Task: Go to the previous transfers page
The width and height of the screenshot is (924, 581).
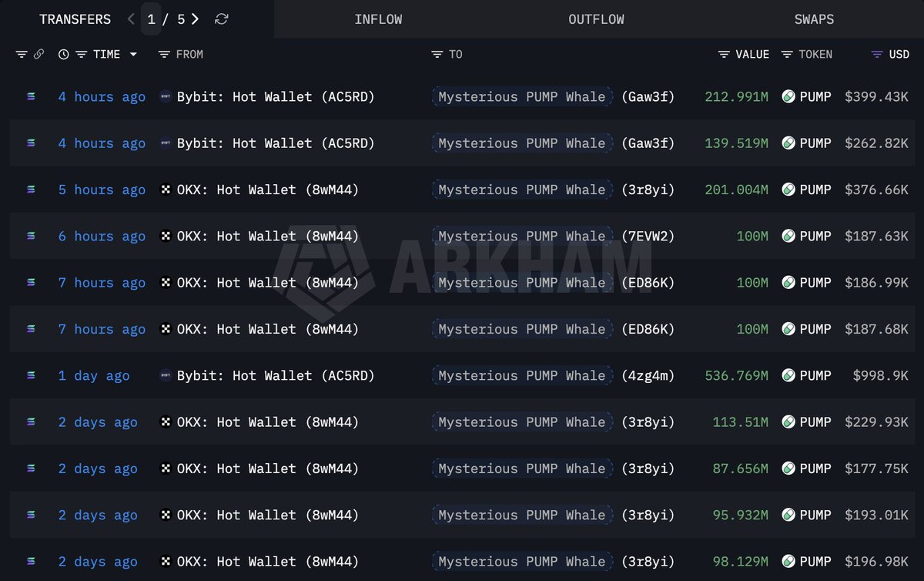Action: coord(132,19)
